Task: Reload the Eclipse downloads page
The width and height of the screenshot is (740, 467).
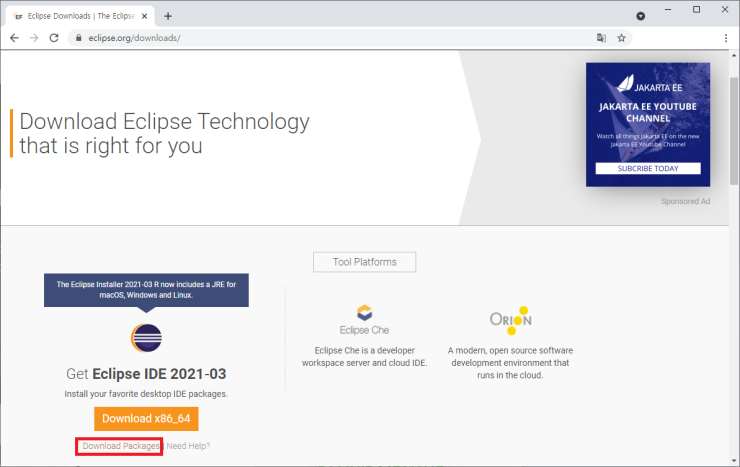Action: (x=58, y=38)
